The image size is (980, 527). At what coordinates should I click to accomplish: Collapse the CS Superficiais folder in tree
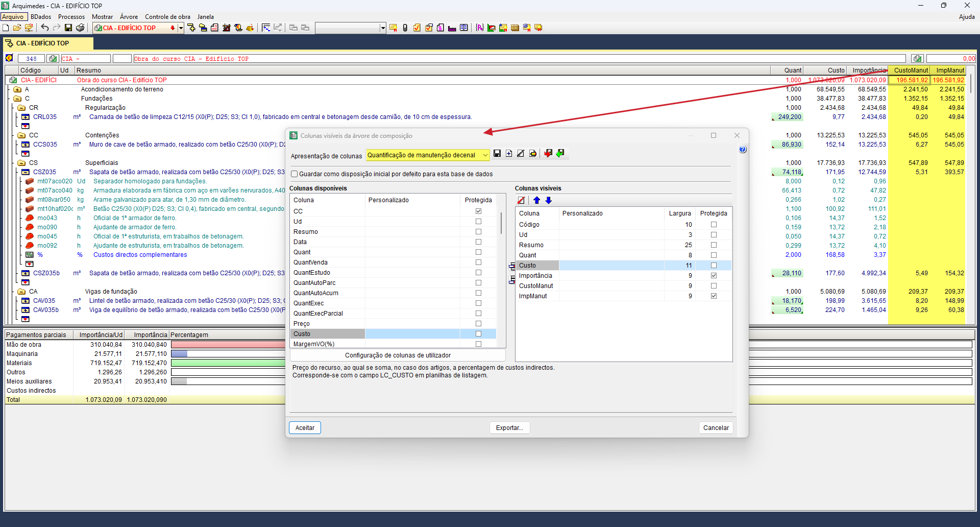click(x=21, y=163)
